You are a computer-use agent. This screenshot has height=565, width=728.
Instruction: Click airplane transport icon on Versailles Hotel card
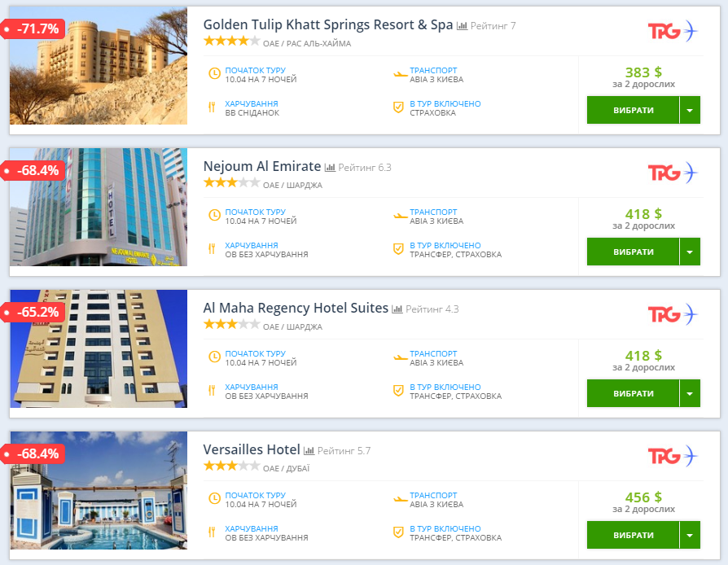point(400,500)
